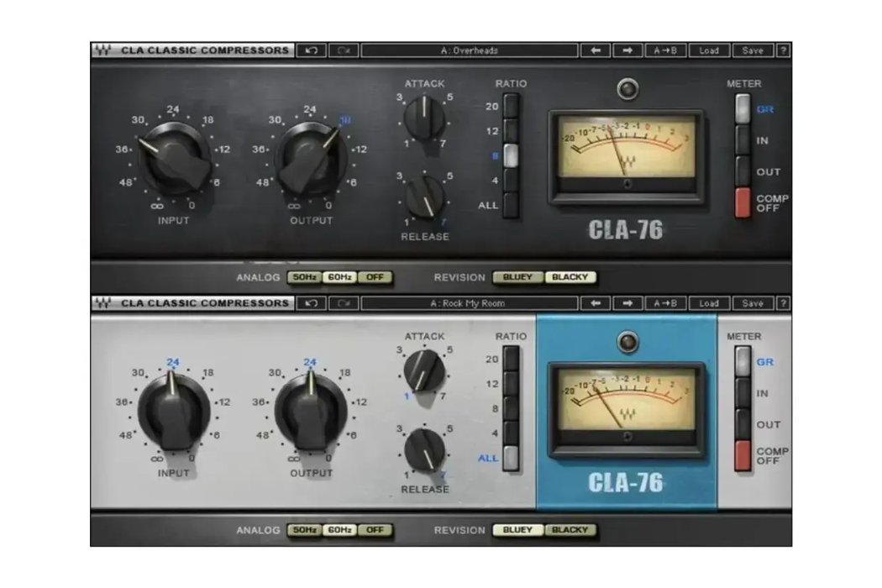Click the previous preset arrow in the Rock My Room plugin
The width and height of the screenshot is (882, 588).
point(595,303)
